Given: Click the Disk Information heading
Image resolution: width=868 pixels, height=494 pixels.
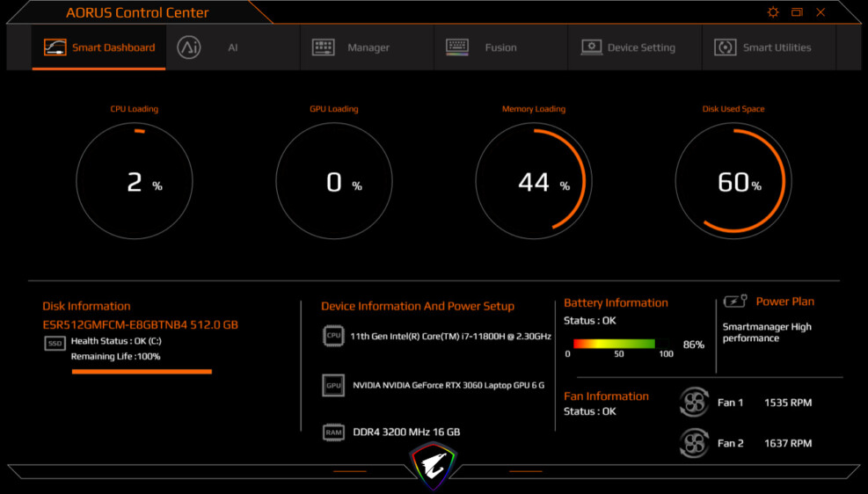Looking at the screenshot, I should click(x=86, y=306).
